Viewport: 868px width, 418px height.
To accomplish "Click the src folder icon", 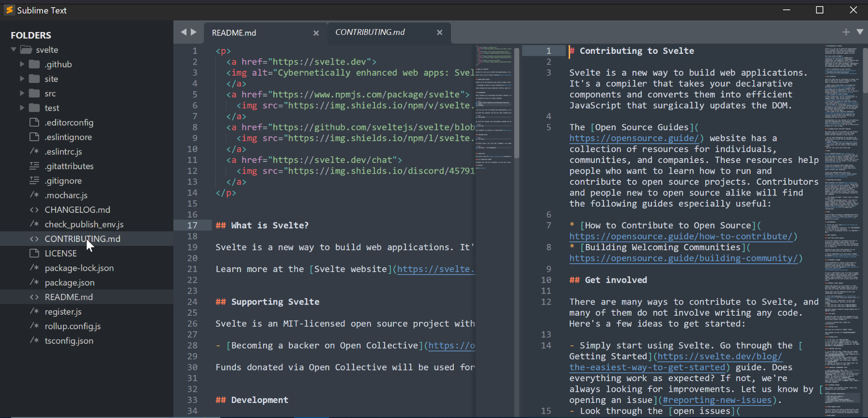I will pyautogui.click(x=34, y=93).
